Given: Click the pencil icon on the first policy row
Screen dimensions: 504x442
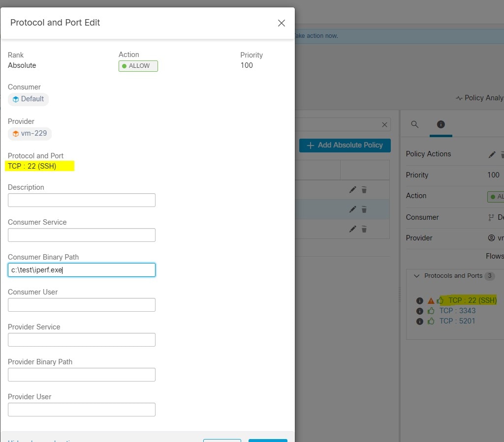Looking at the screenshot, I should (x=352, y=189).
